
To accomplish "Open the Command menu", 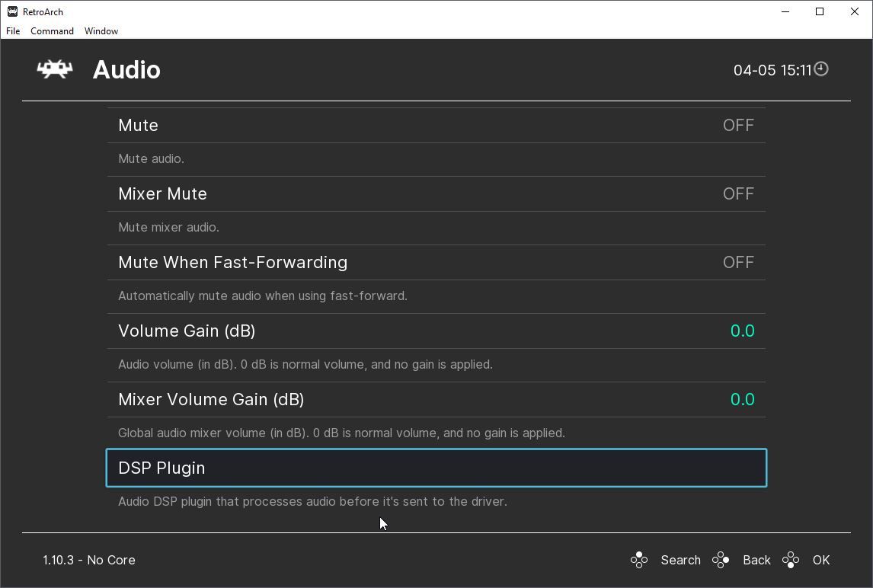I will click(x=52, y=31).
